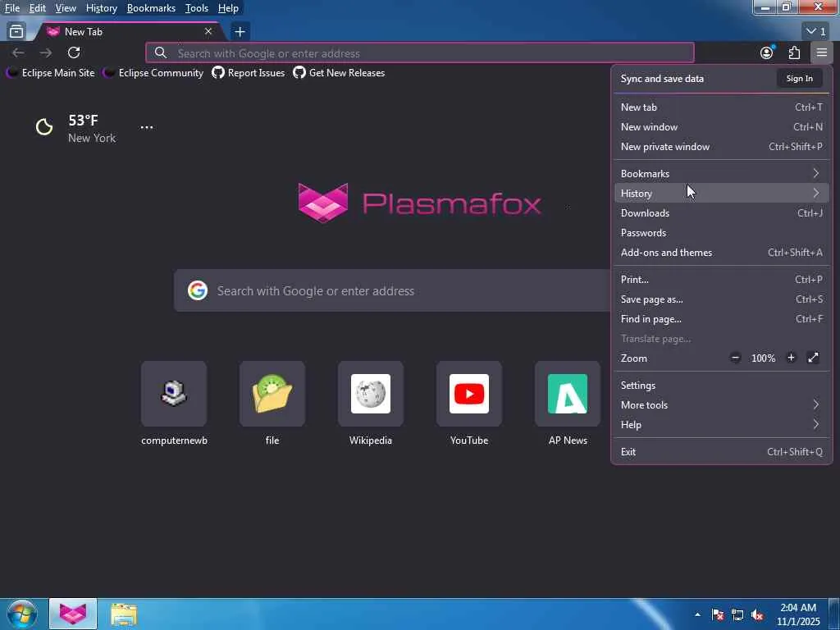The width and height of the screenshot is (840, 630).
Task: Expand More tools submenu
Action: [x=722, y=405]
